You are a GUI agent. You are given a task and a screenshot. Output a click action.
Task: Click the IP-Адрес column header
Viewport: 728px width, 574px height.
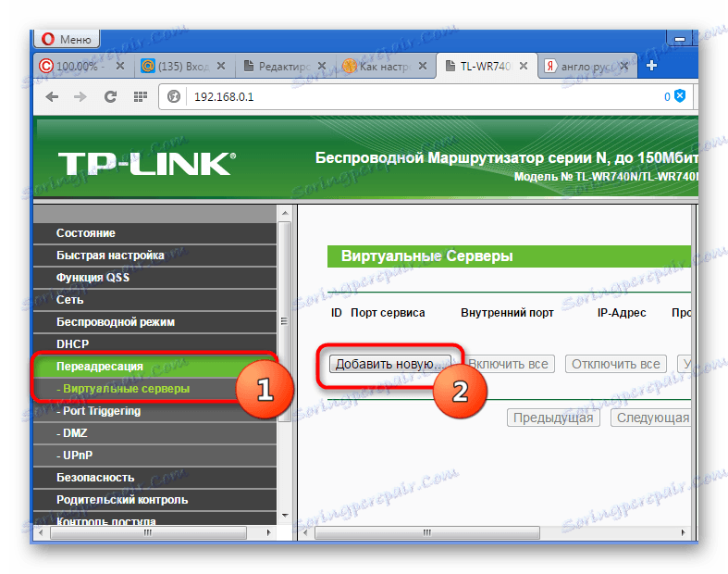point(622,313)
